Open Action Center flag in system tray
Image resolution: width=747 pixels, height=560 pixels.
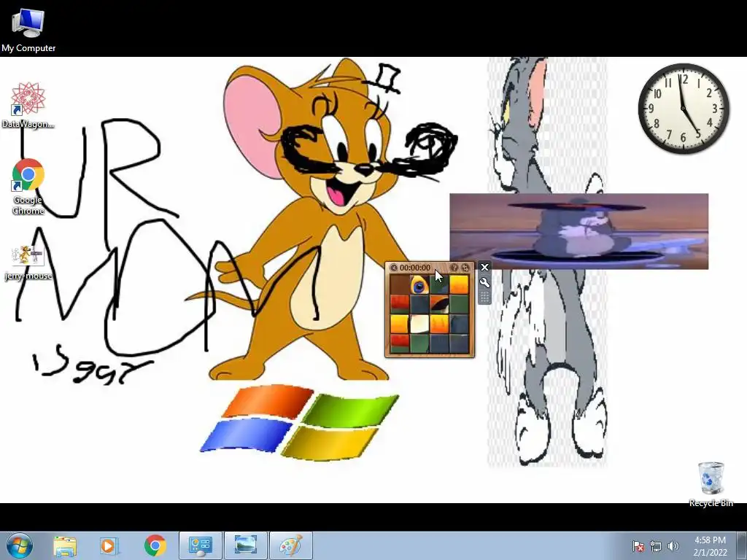[638, 546]
